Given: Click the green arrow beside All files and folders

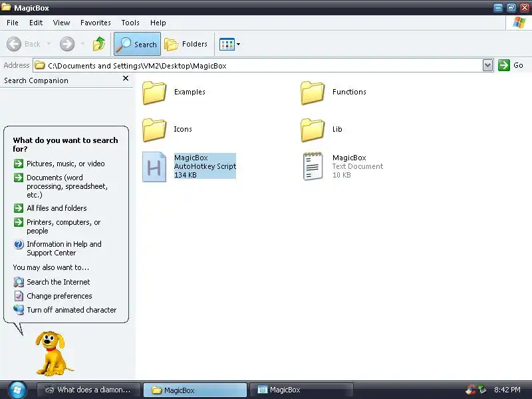Looking at the screenshot, I should tap(19, 208).
